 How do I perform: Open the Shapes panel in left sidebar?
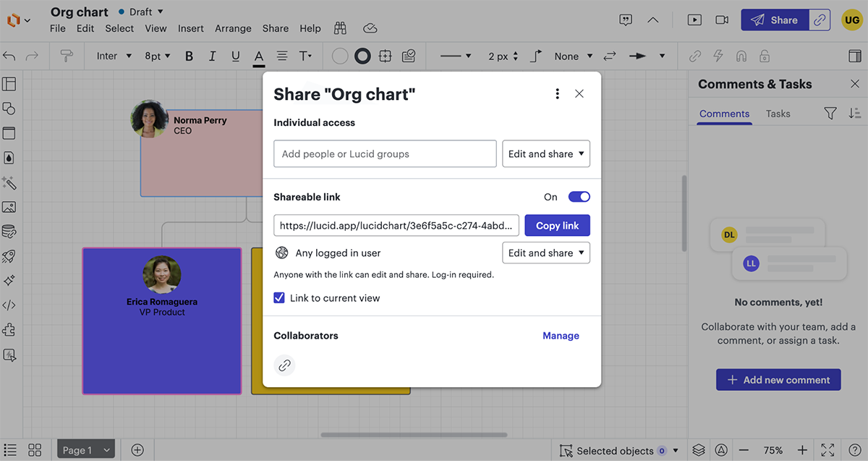point(9,109)
